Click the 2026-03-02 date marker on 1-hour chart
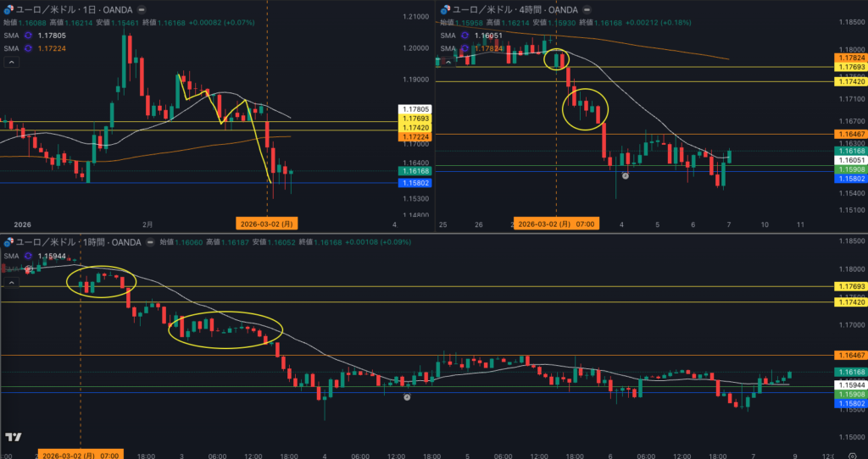 [x=81, y=453]
